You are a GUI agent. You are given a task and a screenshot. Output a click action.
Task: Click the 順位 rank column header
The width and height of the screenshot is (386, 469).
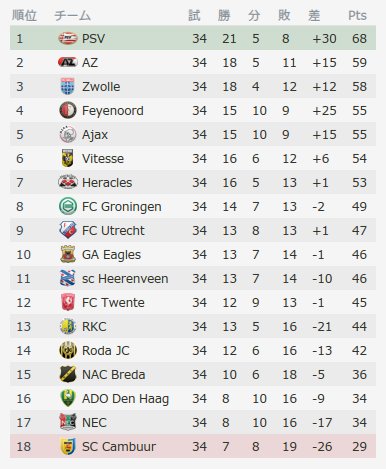tap(24, 15)
